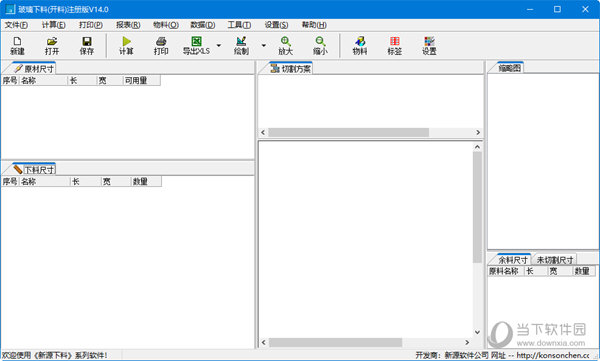
Task: Open the 设置(S) menu
Action: point(276,25)
